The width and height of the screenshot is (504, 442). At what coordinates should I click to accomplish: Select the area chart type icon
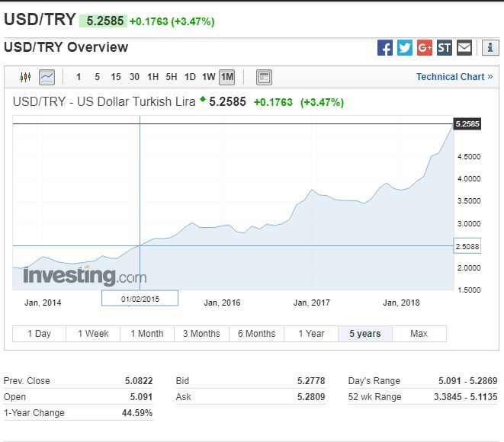tap(47, 77)
